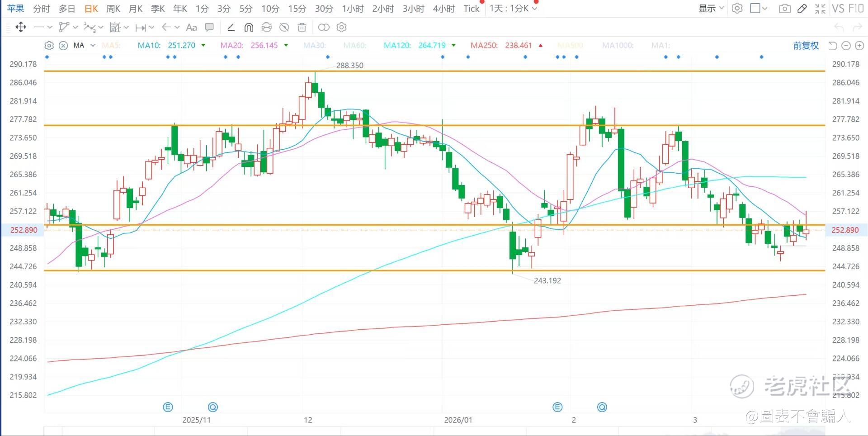868x436 pixels.
Task: Expand the line tool dropdown arrow
Action: [x=50, y=28]
